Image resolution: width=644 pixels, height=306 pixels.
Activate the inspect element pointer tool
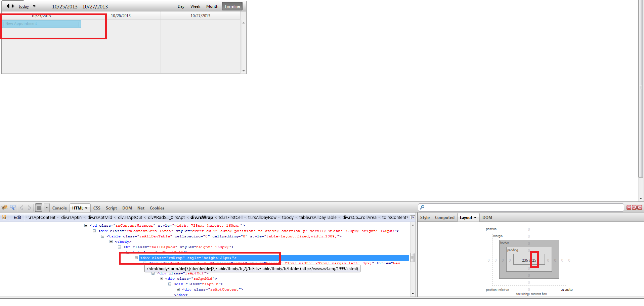click(13, 208)
